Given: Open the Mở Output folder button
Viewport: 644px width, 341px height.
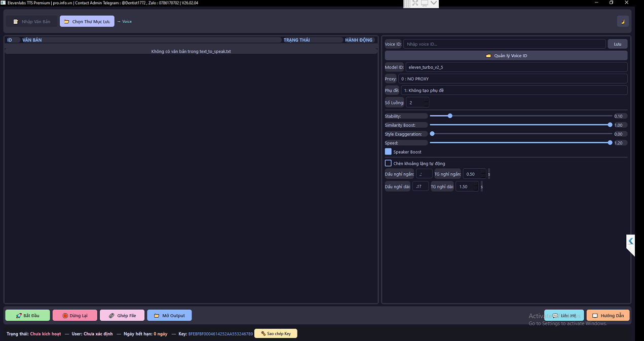Looking at the screenshot, I should pyautogui.click(x=169, y=316).
